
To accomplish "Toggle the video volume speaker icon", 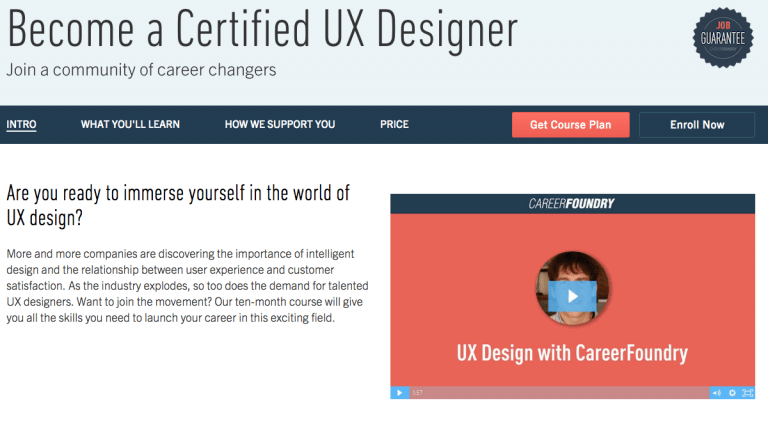I will 717,392.
